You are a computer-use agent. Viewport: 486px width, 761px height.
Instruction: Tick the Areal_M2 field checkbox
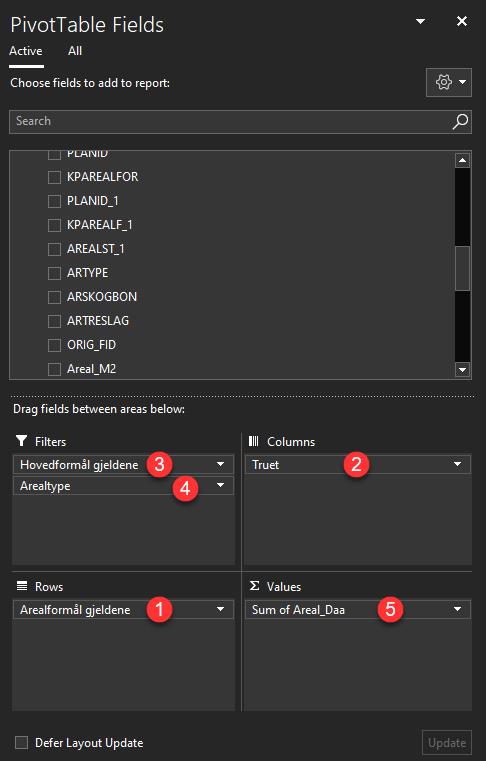[54, 369]
